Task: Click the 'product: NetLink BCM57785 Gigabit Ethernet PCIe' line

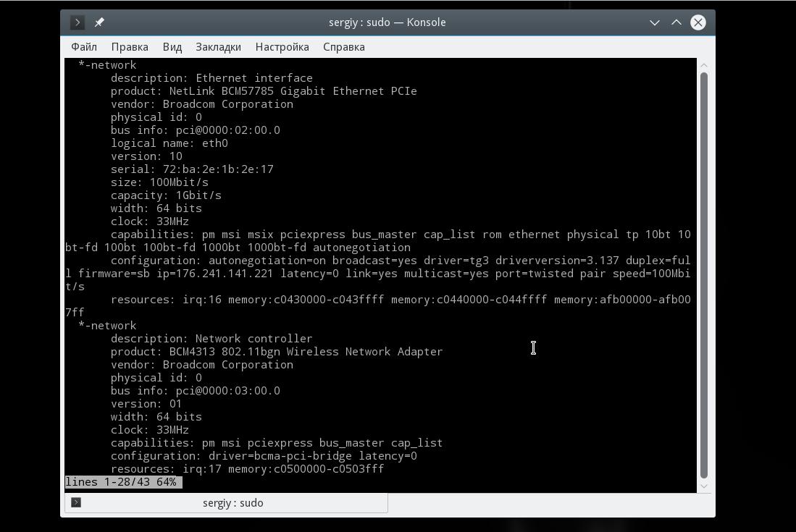Action: click(x=264, y=91)
